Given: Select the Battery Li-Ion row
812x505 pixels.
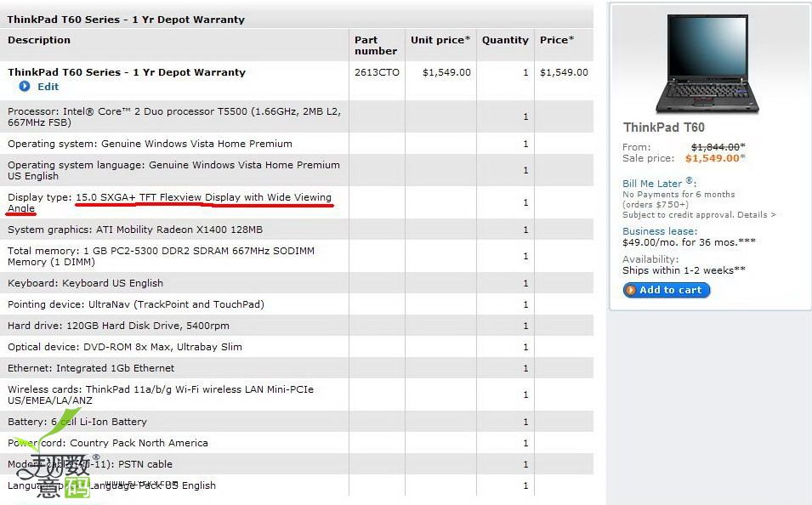Looking at the screenshot, I should [297, 422].
